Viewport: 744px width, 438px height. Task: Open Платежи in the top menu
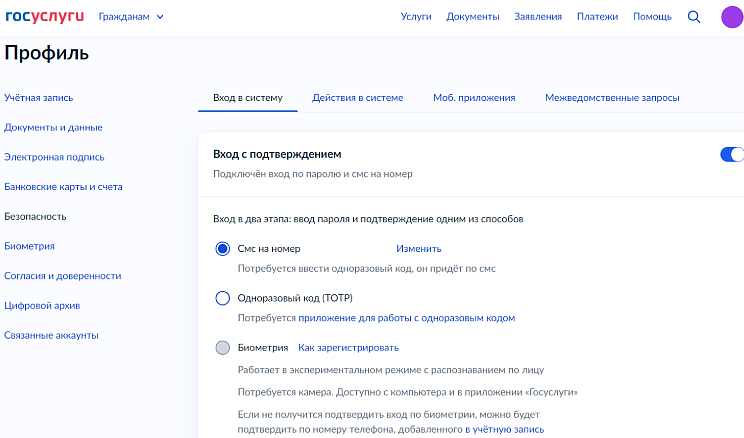pos(597,17)
